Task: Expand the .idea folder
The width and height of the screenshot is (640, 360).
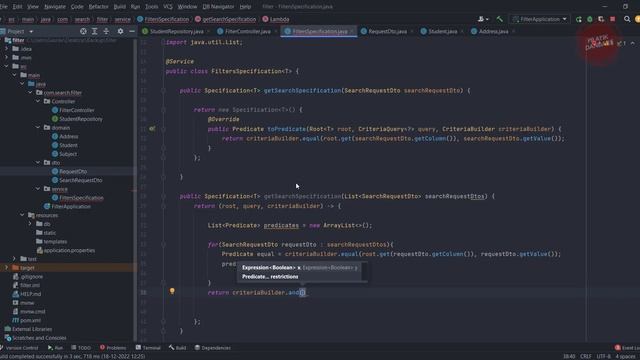Action: tap(6, 49)
